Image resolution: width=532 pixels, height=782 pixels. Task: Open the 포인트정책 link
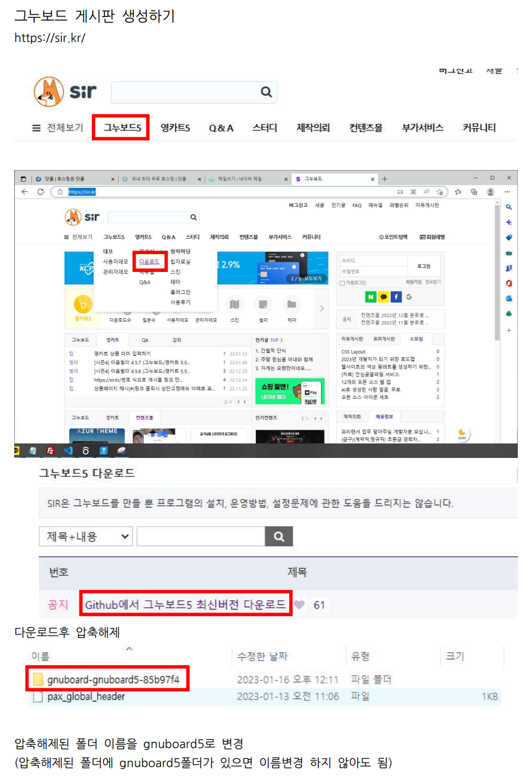(x=393, y=237)
